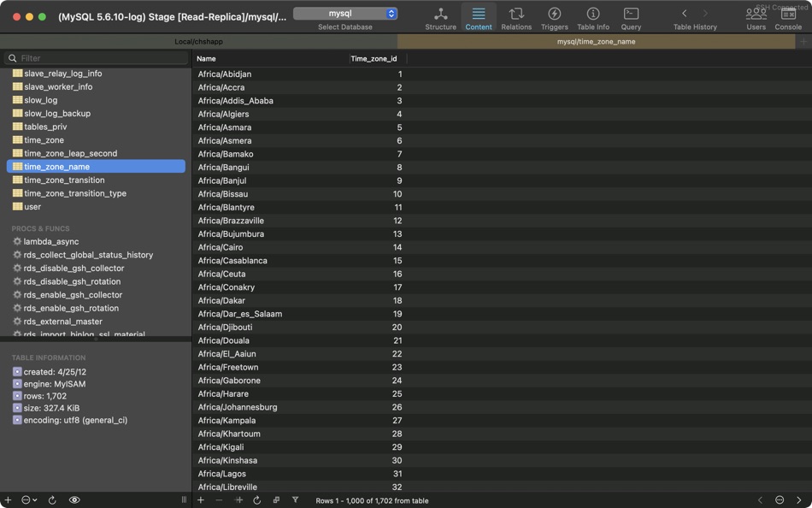Select the Africa/Dar_es_Salaam row
Screen dimensions: 812x508
502,314
